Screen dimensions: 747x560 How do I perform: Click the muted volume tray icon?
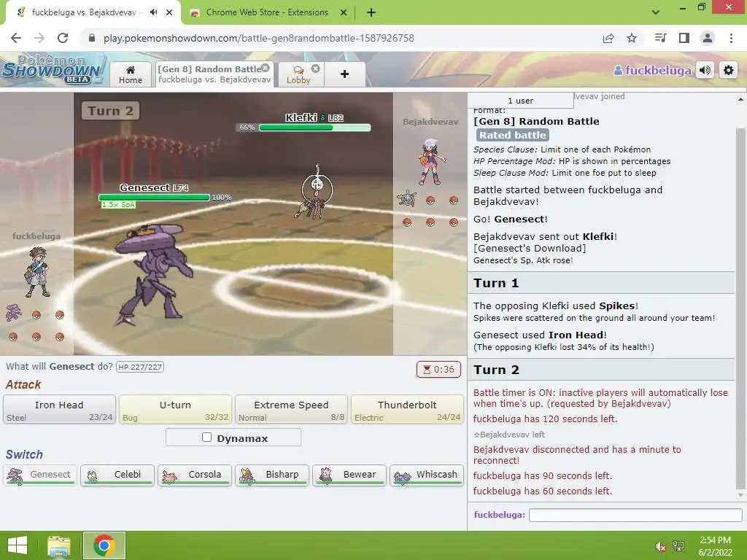[660, 546]
